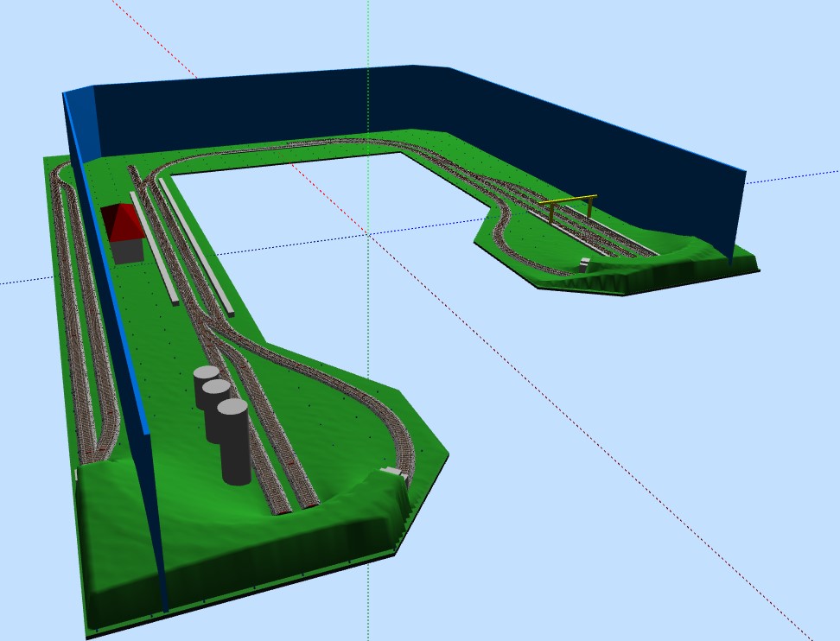
Task: Select the middle grey cylinder silo
Action: click(x=216, y=408)
